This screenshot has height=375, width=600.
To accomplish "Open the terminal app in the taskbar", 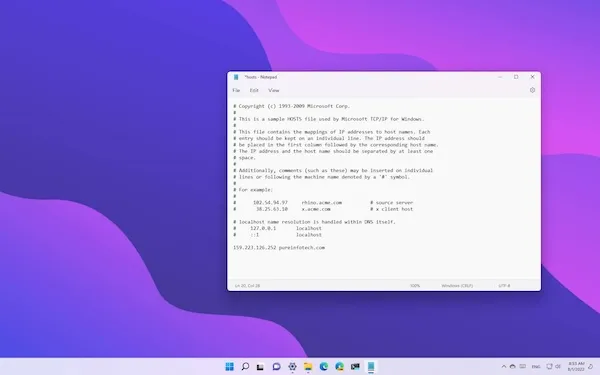I will click(x=355, y=367).
